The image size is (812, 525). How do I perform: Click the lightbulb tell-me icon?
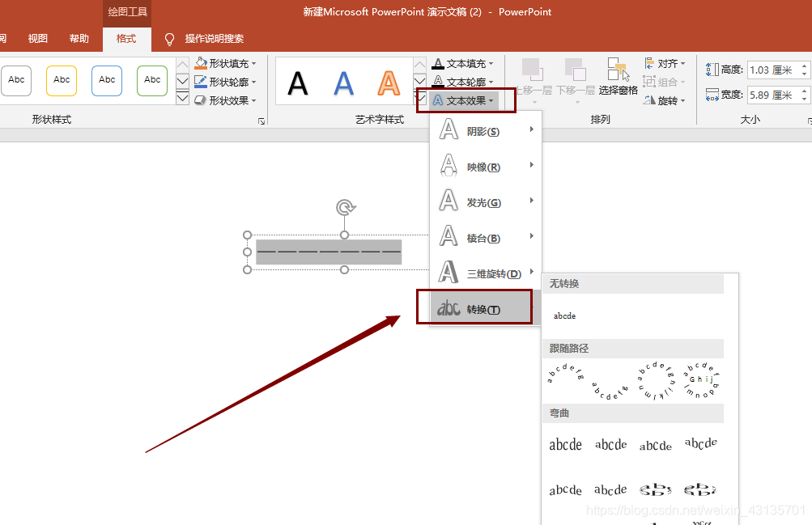point(169,40)
